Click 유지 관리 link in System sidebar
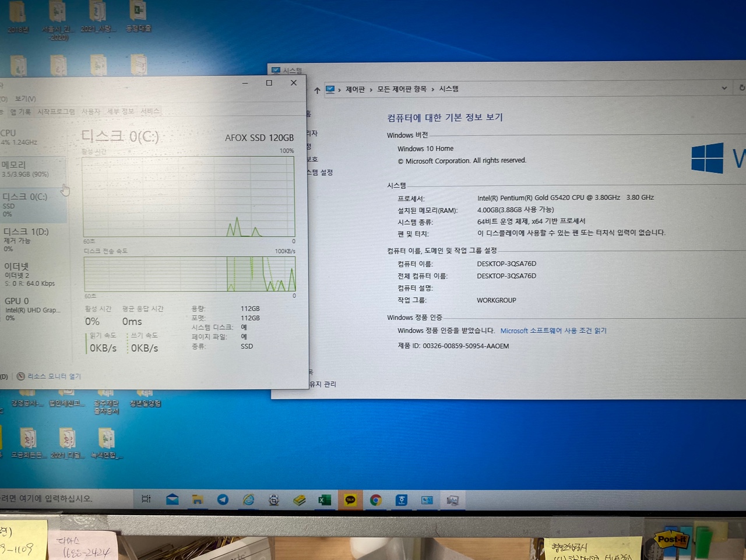This screenshot has width=746, height=560. click(322, 384)
